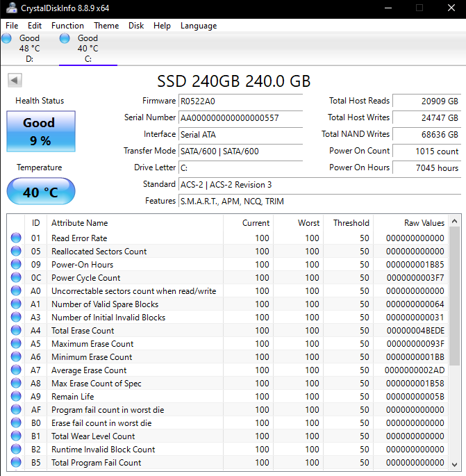Click the Serial Number field

click(x=240, y=117)
